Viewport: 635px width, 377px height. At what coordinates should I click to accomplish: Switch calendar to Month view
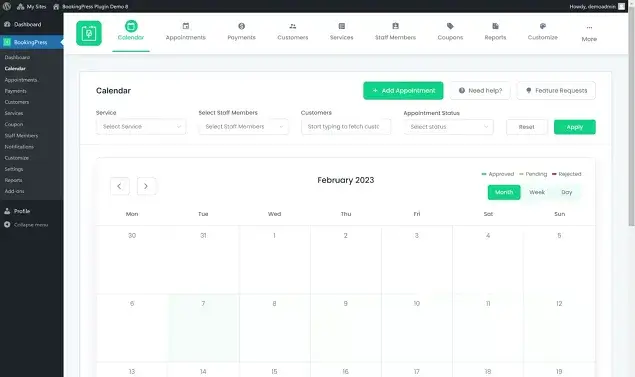504,192
